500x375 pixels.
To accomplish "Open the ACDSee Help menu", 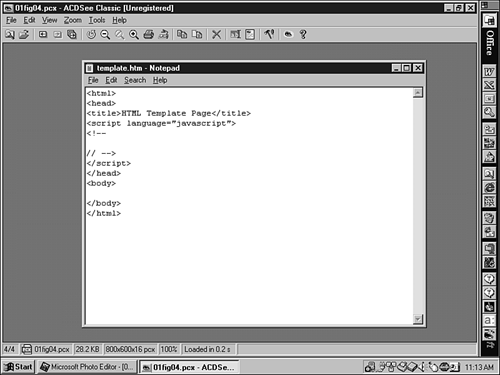I will [x=119, y=20].
